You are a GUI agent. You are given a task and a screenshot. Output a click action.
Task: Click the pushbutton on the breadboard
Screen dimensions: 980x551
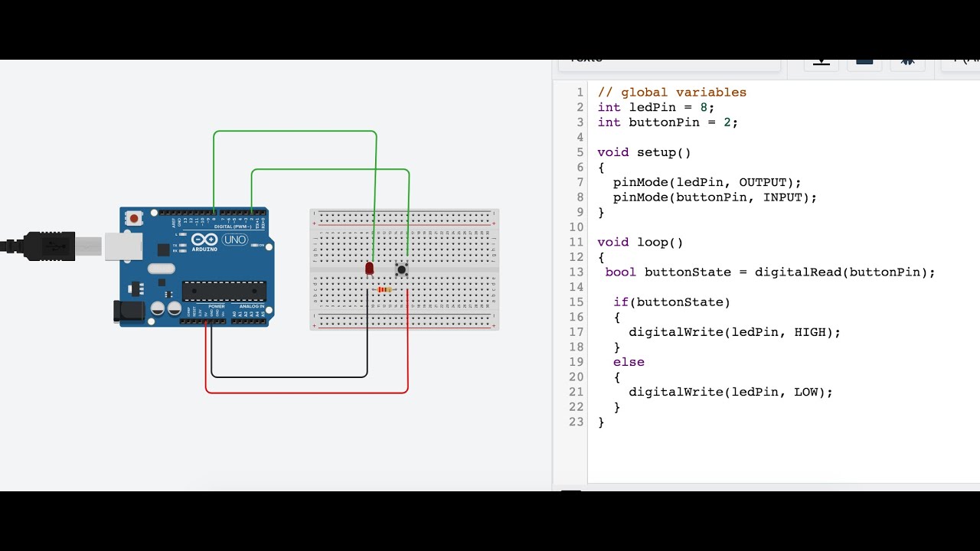coord(401,269)
